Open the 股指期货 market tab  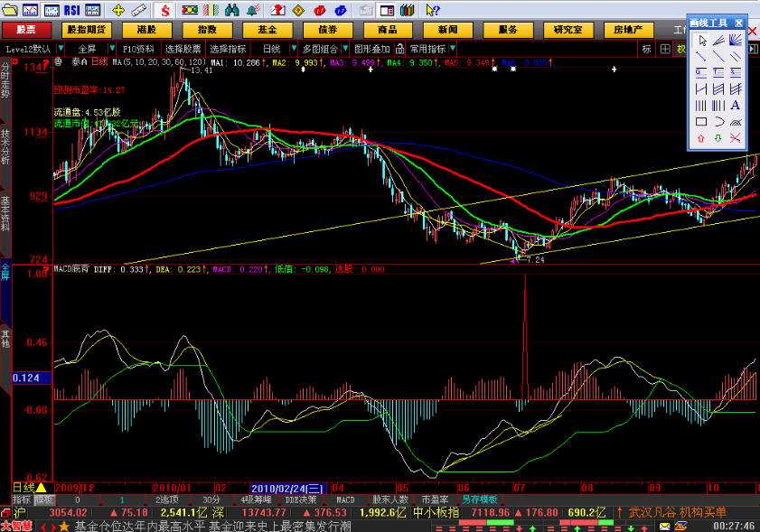(87, 30)
